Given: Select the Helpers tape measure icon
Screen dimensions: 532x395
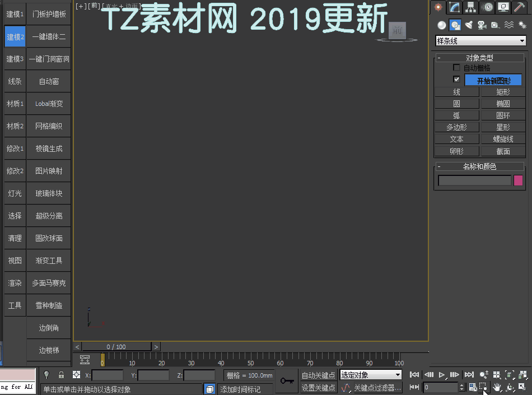Looking at the screenshot, I should [x=496, y=25].
